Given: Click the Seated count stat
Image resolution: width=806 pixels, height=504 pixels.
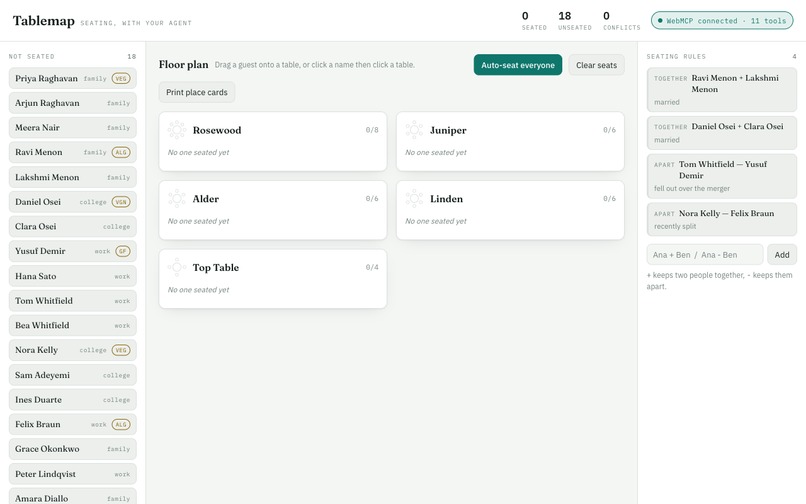Looking at the screenshot, I should point(534,21).
